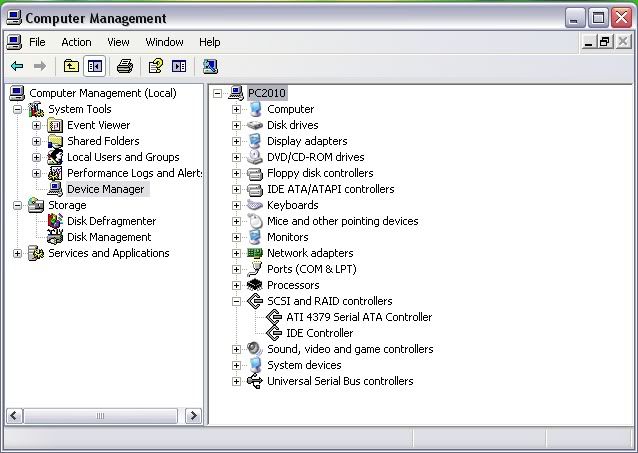The height and width of the screenshot is (453, 638).
Task: Expand the Shared Folders node
Action: (36, 141)
